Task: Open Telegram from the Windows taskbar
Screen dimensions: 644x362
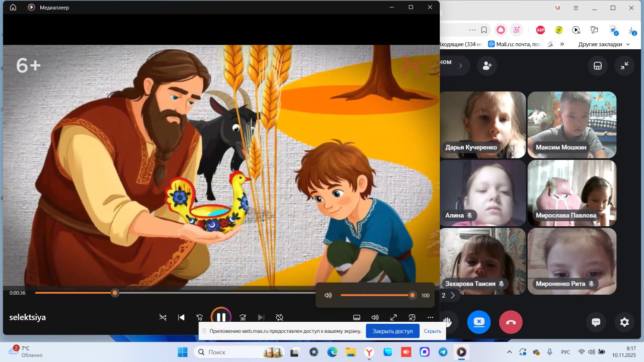Action: (443, 352)
